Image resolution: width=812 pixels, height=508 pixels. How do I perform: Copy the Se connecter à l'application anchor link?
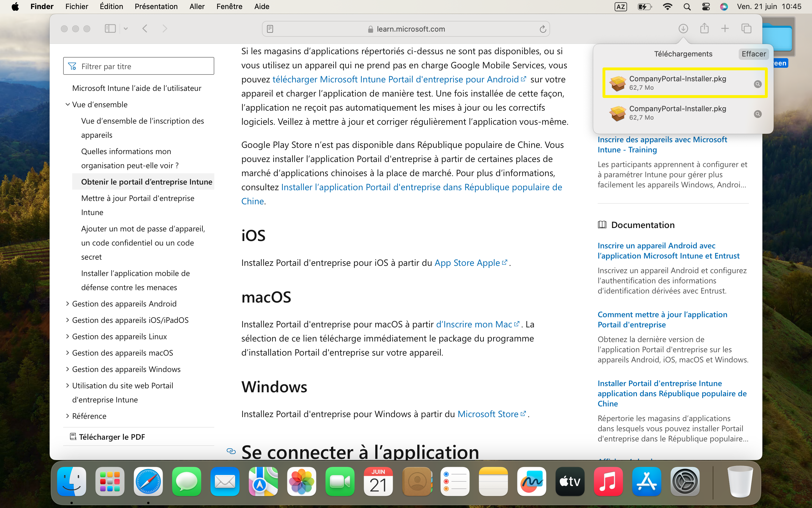point(231,451)
